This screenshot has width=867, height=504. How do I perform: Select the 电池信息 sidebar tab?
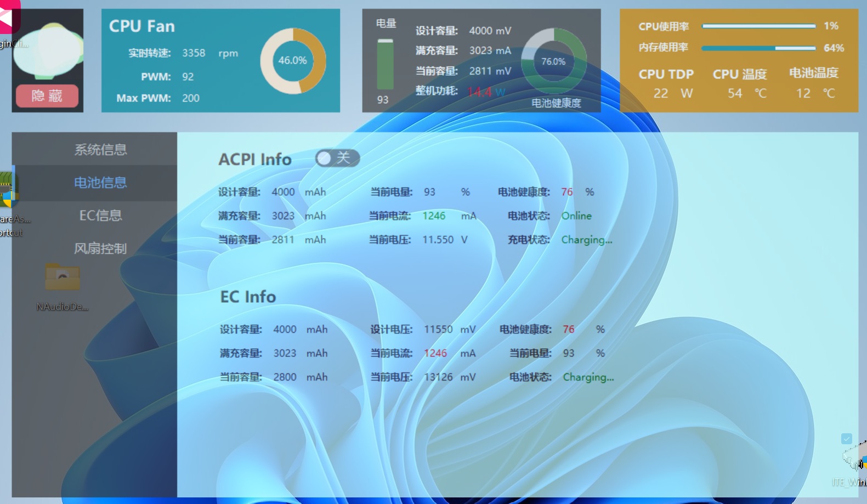(100, 183)
